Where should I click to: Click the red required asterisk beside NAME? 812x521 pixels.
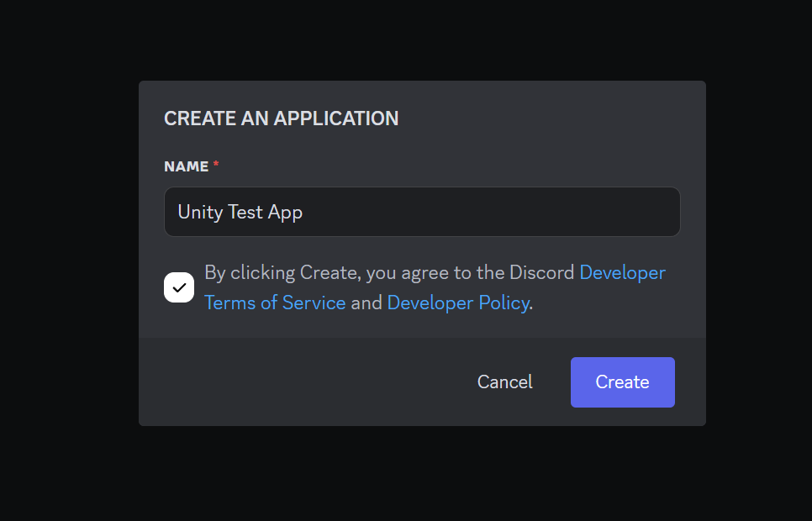pyautogui.click(x=215, y=164)
